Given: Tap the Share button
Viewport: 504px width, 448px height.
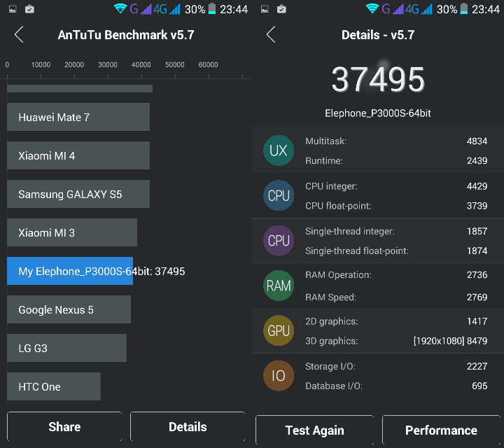Looking at the screenshot, I should click(64, 426).
